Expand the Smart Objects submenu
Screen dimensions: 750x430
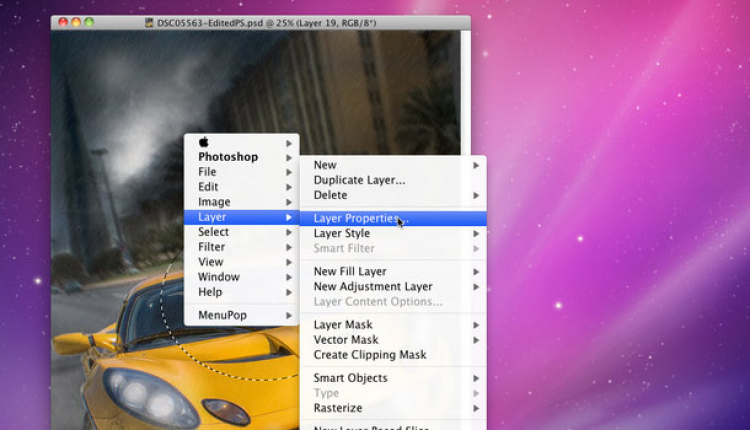click(x=393, y=378)
